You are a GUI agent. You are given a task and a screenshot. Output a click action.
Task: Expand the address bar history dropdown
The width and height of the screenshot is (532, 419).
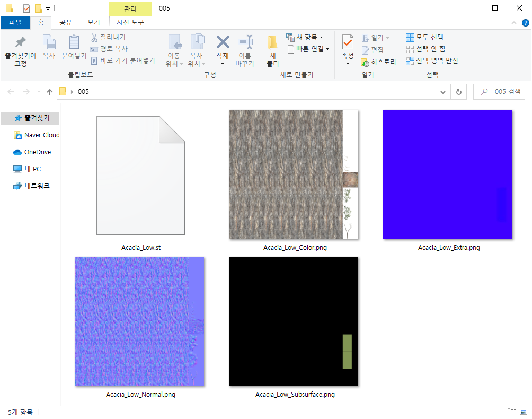(443, 92)
